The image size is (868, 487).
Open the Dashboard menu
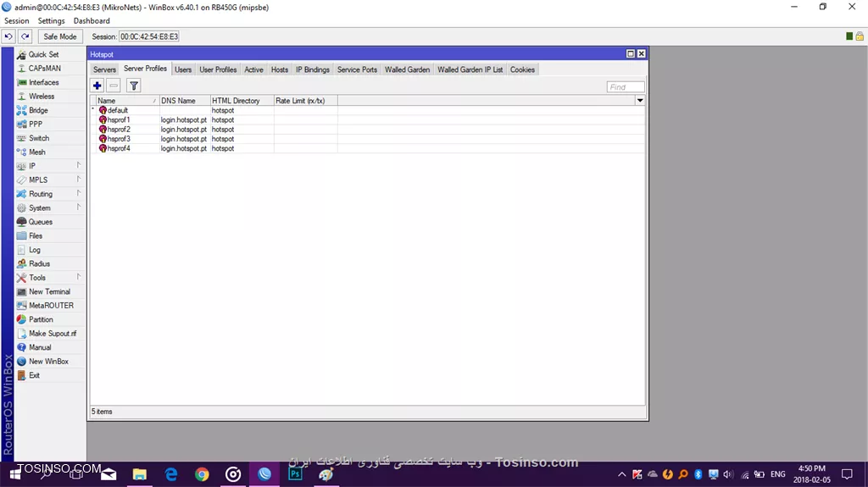coord(92,20)
